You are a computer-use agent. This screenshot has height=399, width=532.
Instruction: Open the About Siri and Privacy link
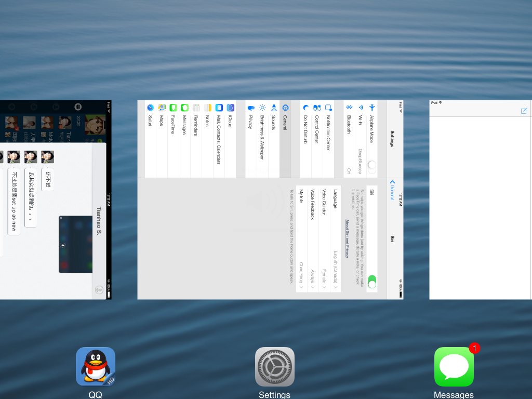(347, 238)
